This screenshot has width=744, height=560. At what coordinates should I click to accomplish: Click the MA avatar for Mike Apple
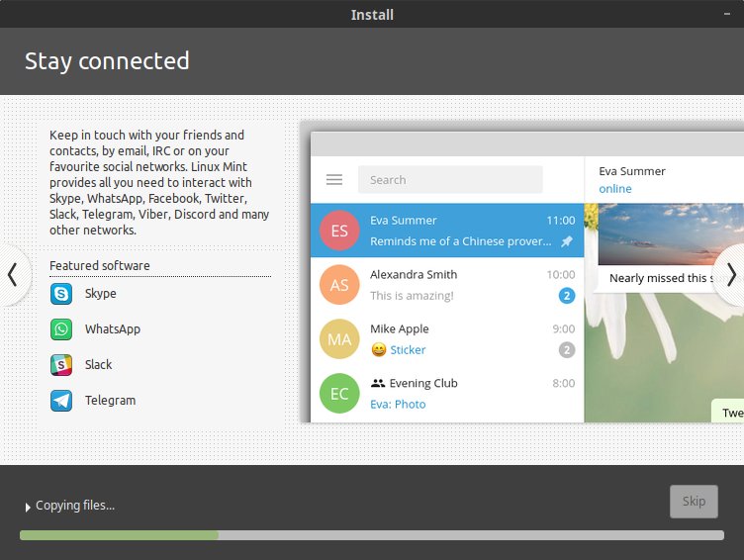pos(339,339)
